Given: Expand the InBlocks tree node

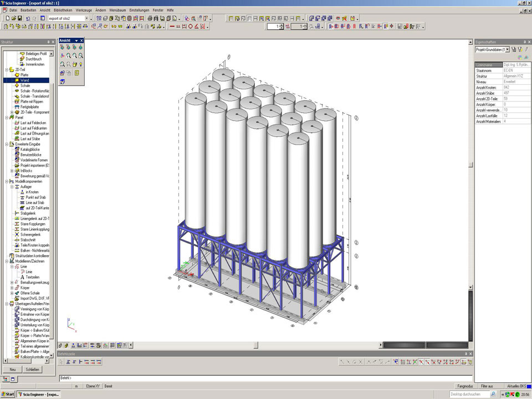Looking at the screenshot, I should point(12,171).
